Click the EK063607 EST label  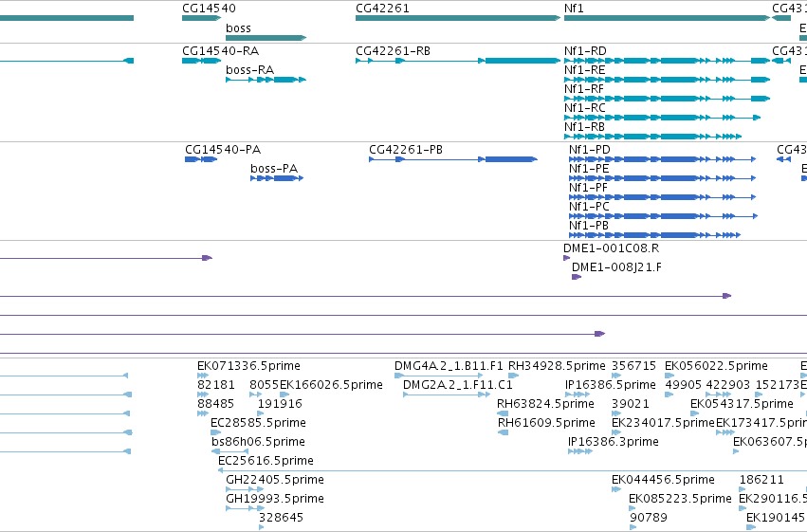pos(769,442)
